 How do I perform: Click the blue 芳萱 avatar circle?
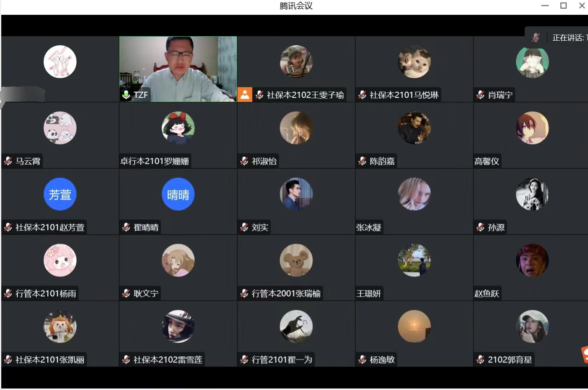tap(60, 194)
